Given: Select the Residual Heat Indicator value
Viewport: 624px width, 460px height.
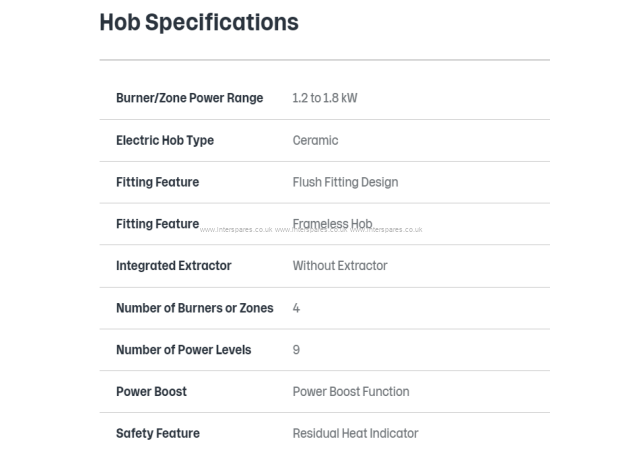Looking at the screenshot, I should click(x=355, y=433).
